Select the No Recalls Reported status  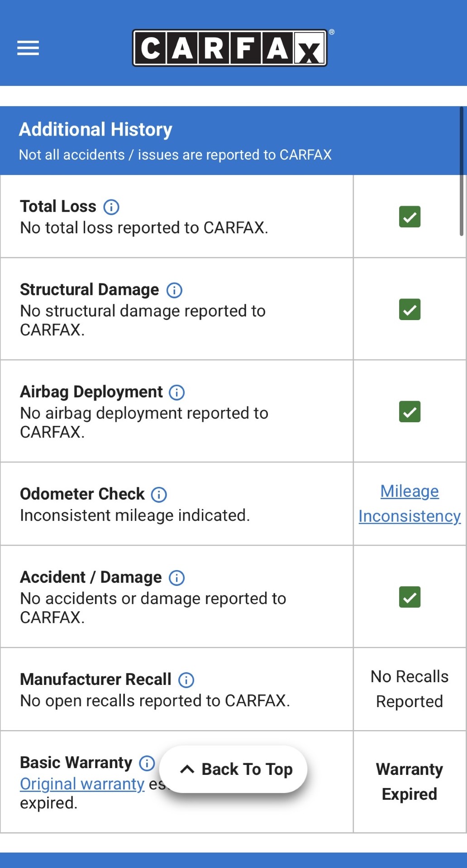point(410,689)
